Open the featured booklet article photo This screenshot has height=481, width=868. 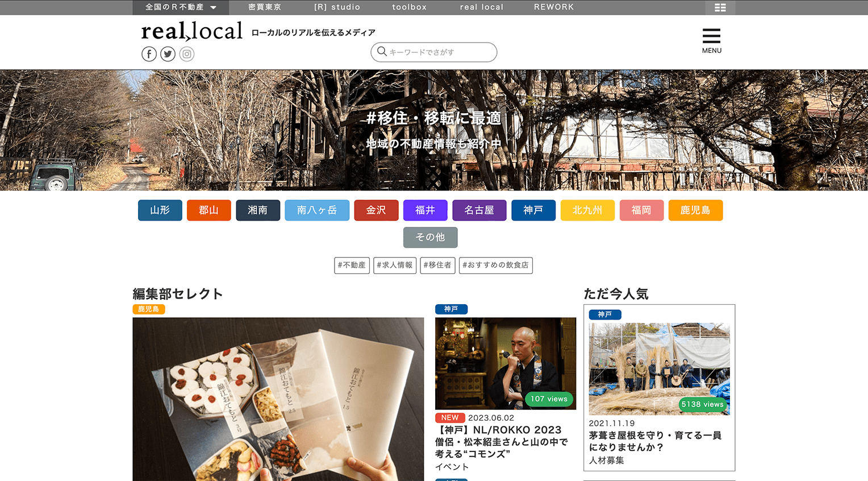(278, 399)
